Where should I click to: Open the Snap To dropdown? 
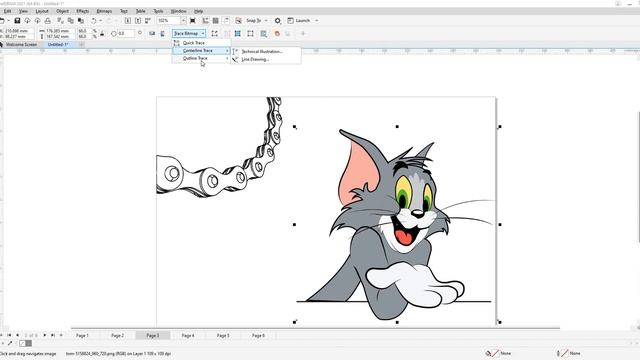pyautogui.click(x=267, y=20)
